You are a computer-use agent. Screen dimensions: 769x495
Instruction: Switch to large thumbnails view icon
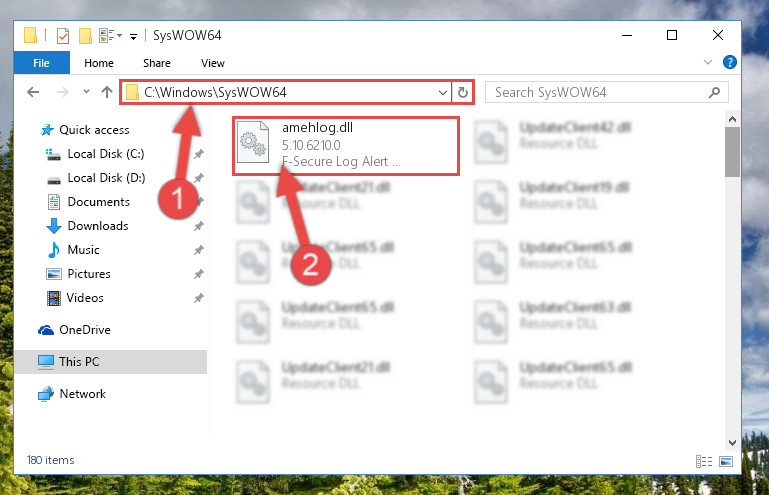pyautogui.click(x=726, y=461)
